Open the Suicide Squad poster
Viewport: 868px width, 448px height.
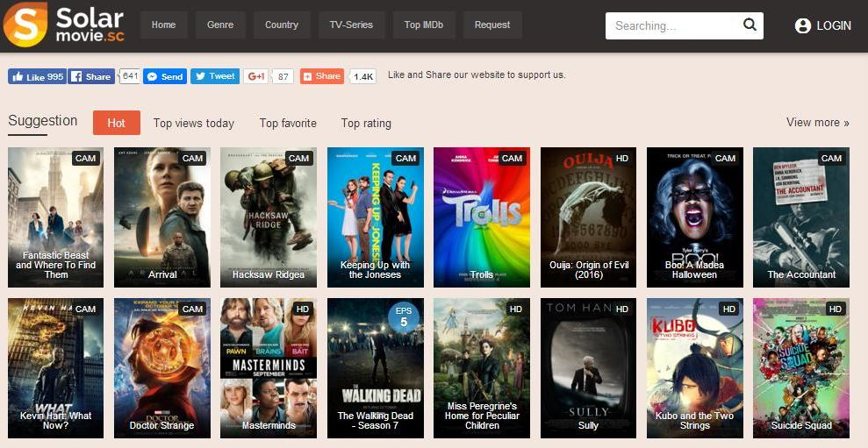click(801, 368)
